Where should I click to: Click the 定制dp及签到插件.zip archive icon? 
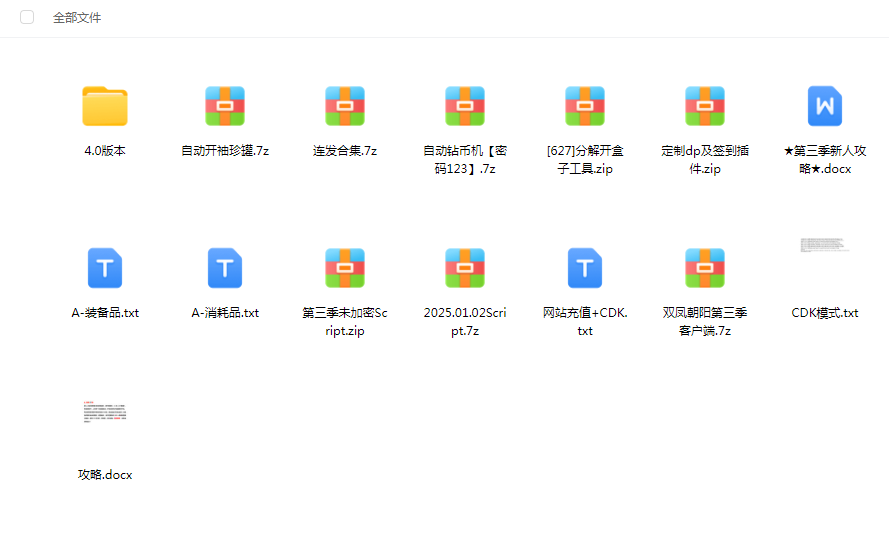[705, 106]
